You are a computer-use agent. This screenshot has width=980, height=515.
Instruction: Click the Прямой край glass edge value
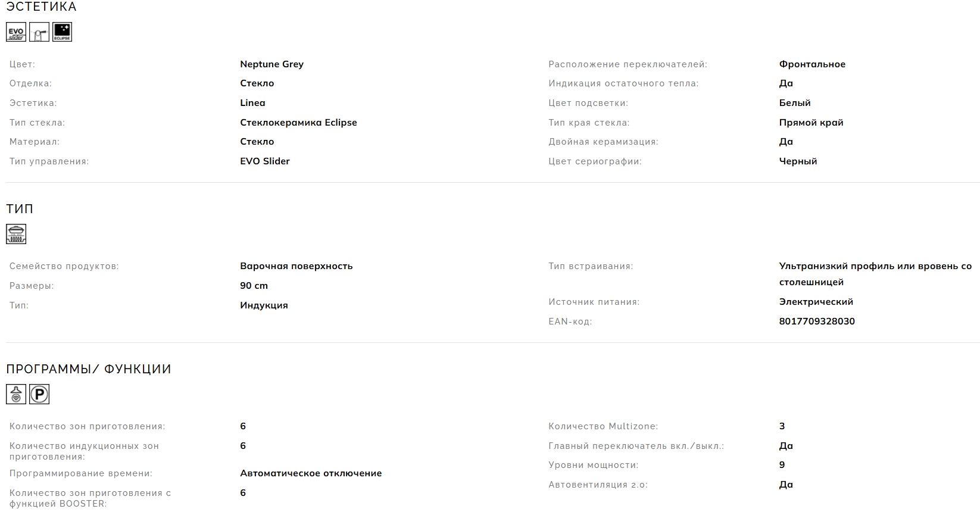point(811,123)
